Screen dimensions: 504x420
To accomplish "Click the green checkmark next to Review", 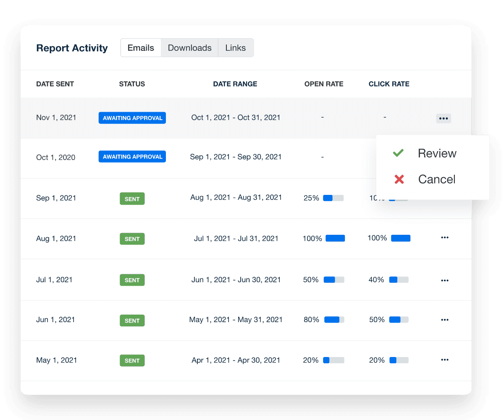I will point(398,153).
